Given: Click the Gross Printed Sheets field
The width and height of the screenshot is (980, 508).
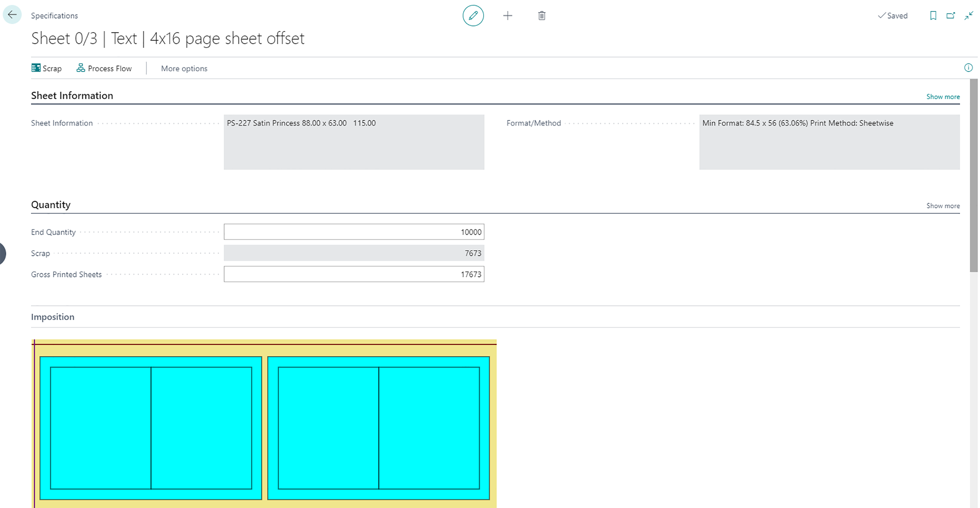Looking at the screenshot, I should tap(354, 274).
